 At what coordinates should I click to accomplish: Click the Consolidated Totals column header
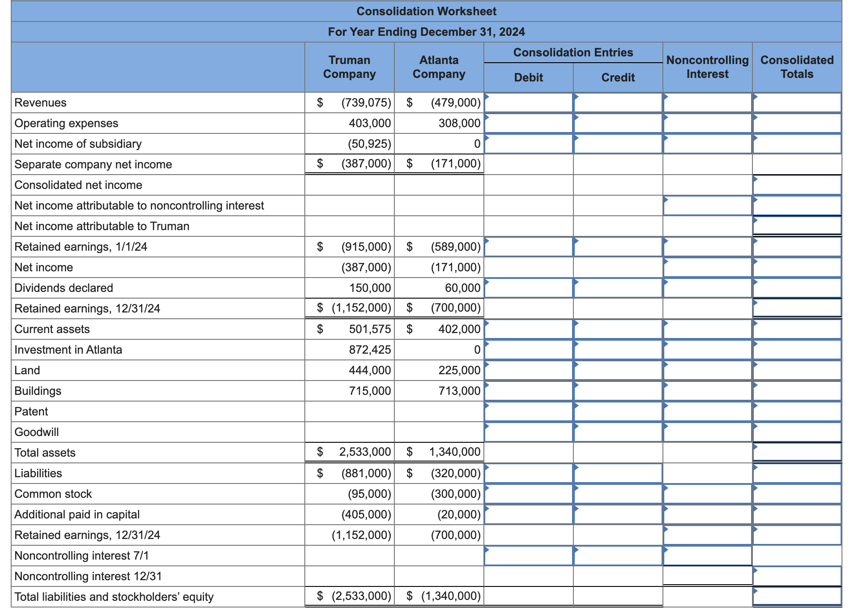click(797, 67)
